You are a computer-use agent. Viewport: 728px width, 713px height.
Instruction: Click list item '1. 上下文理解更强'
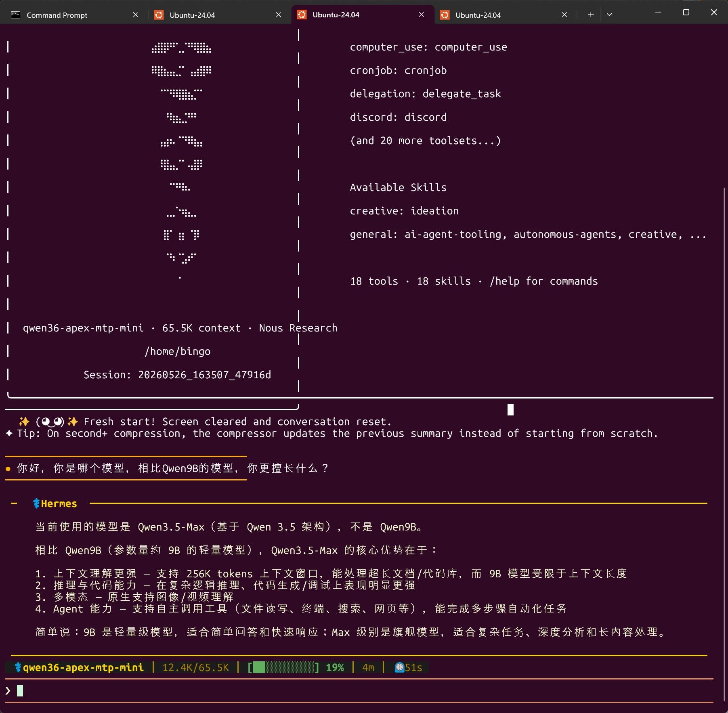tap(331, 574)
